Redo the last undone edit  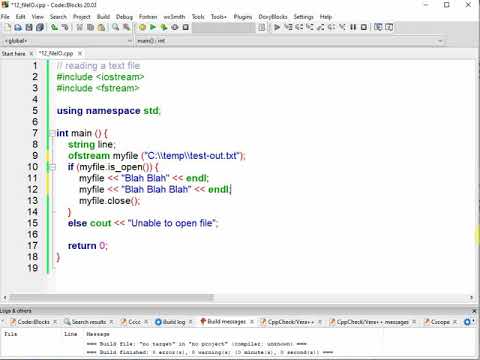[x=65, y=27]
